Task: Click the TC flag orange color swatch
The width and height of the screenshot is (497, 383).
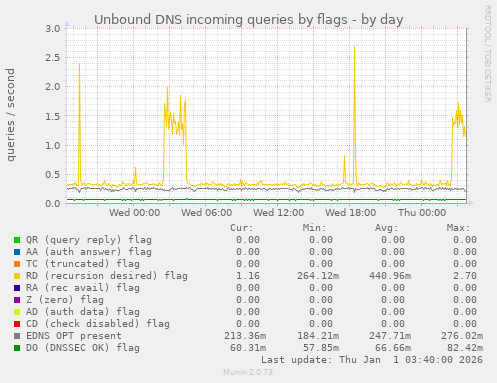Action: [x=17, y=264]
